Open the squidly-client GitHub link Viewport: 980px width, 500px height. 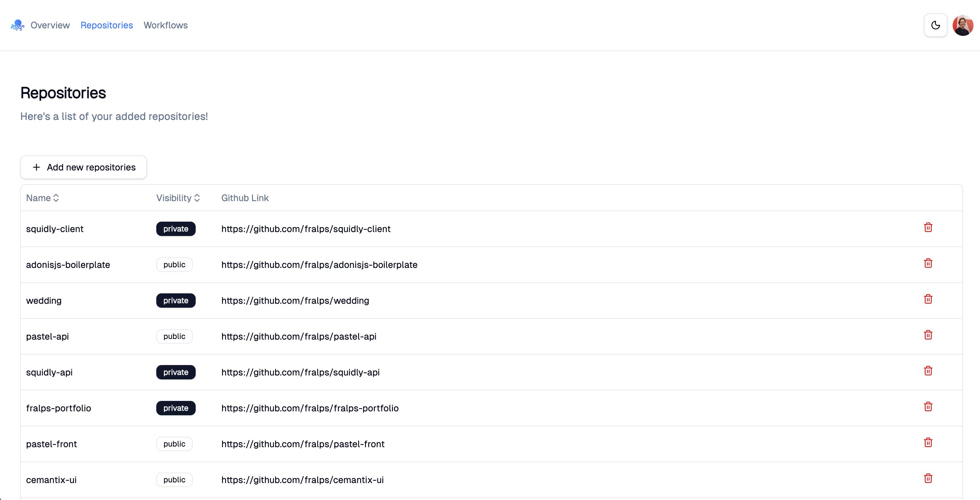[306, 229]
